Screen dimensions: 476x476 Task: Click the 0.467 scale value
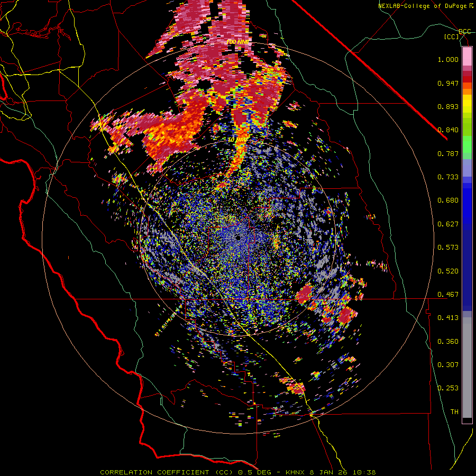coord(448,295)
